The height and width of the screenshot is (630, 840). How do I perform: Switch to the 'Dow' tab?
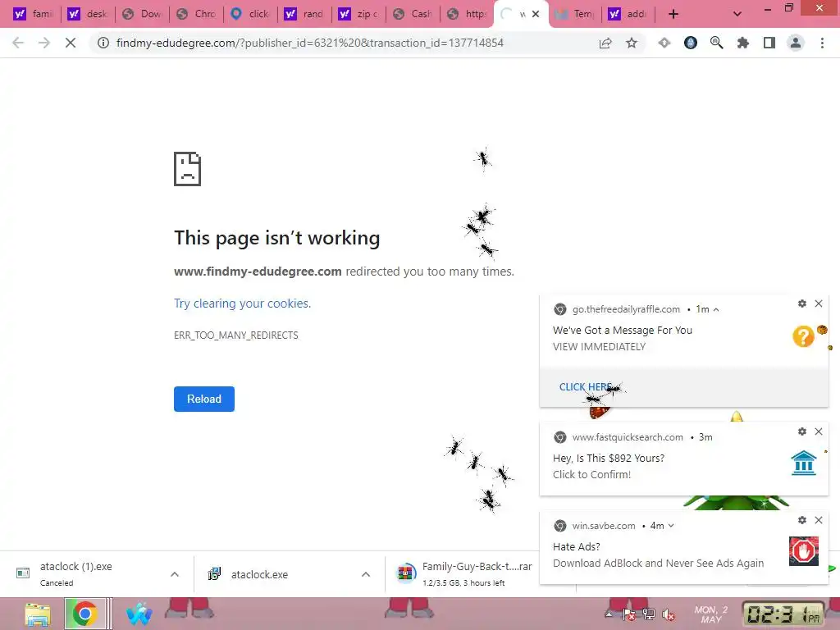143,14
